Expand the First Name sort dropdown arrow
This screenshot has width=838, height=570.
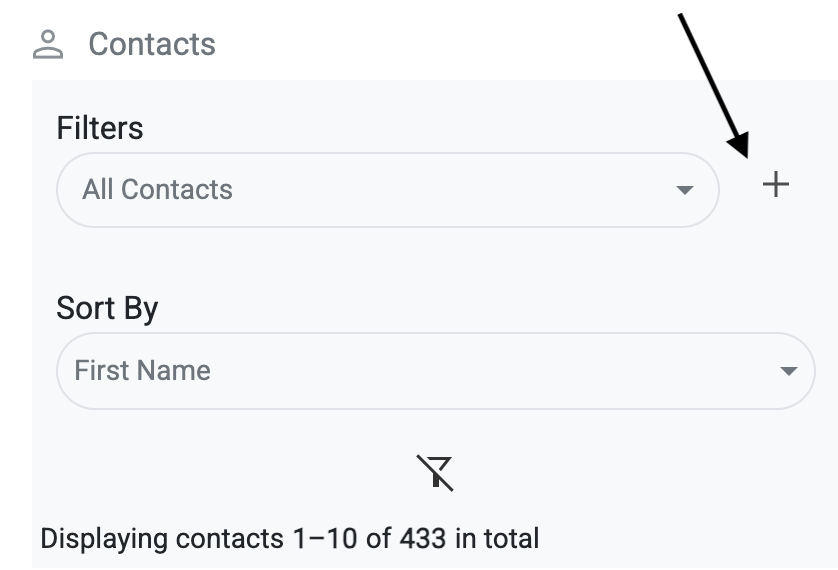click(789, 371)
